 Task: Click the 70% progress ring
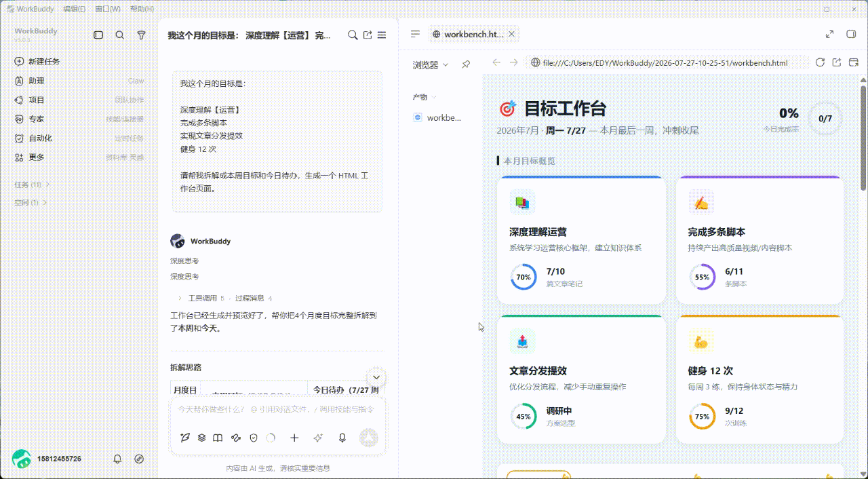524,277
